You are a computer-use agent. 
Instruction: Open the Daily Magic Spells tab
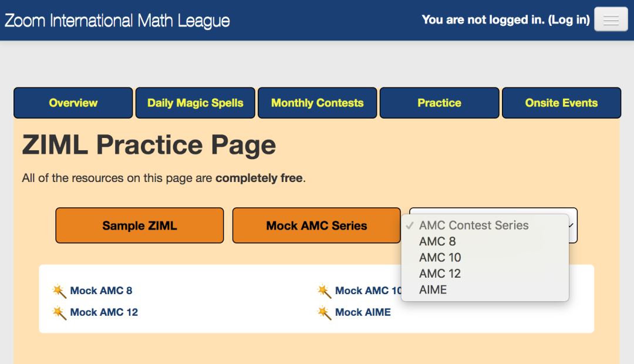(195, 103)
